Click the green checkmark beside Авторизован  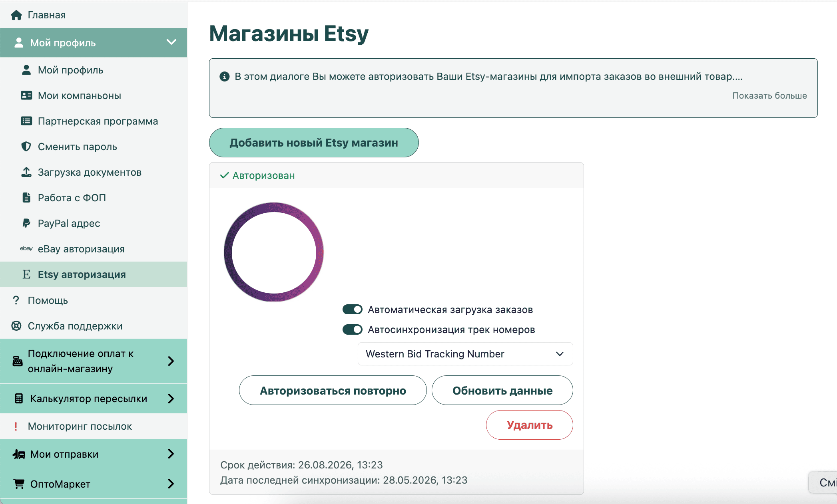225,175
